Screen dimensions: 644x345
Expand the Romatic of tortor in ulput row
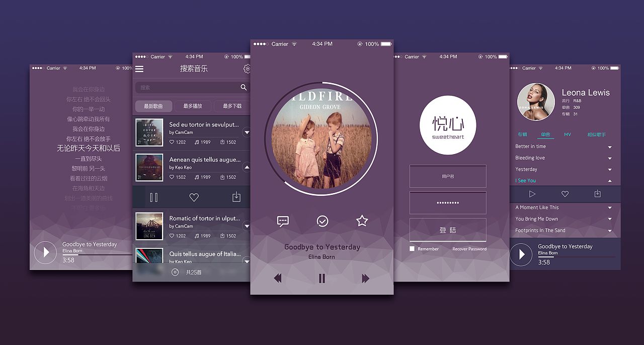247,227
